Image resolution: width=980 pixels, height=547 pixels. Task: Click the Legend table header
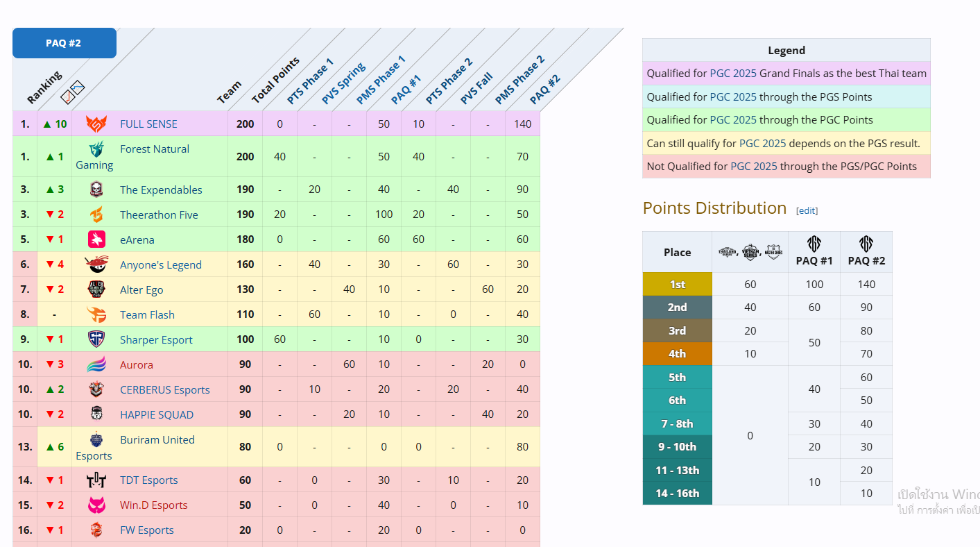coord(786,50)
